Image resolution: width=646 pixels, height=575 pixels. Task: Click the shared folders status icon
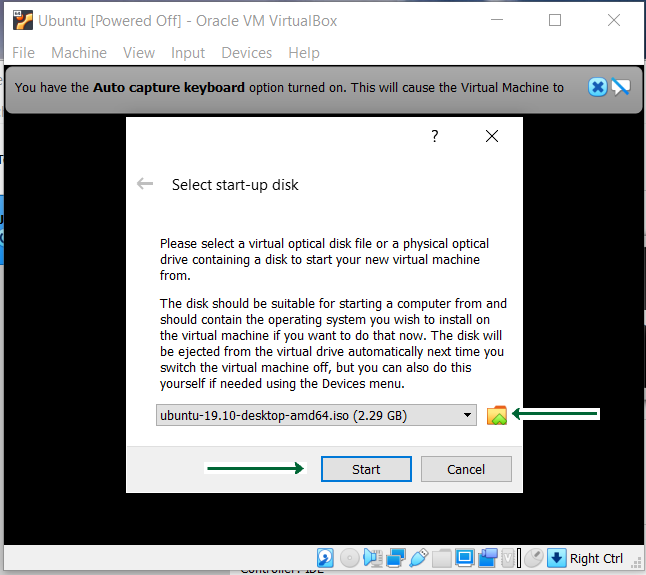tap(442, 559)
